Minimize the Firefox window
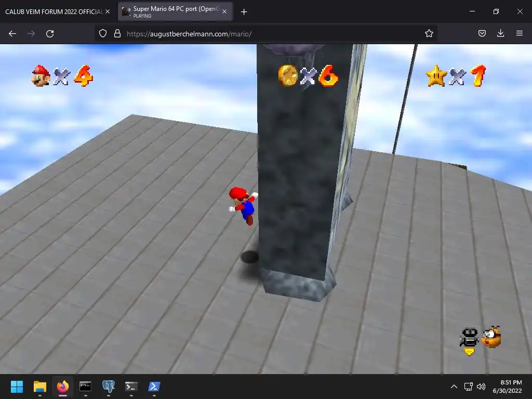Viewport: 532px width, 399px height. 472,11
